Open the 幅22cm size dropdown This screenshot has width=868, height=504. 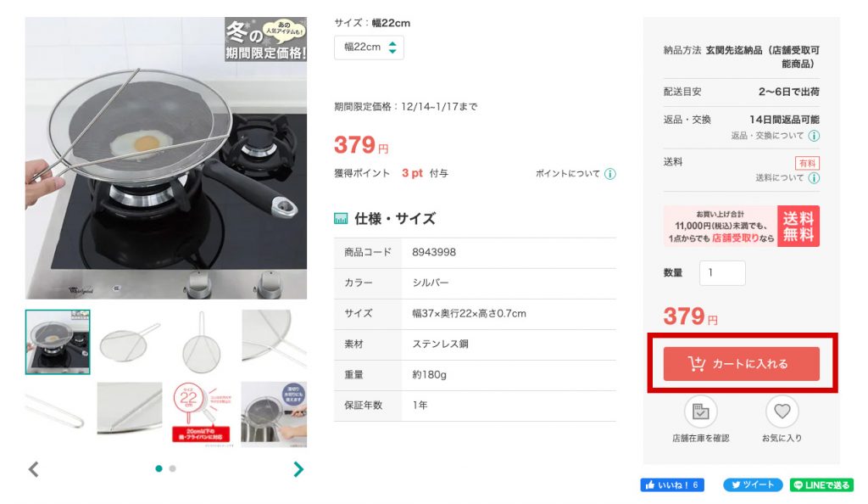click(x=369, y=48)
